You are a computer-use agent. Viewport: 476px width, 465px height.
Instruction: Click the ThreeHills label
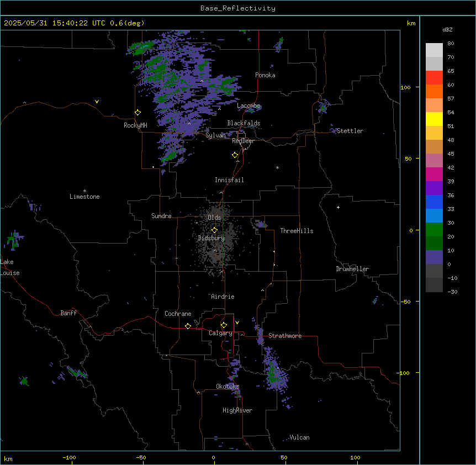(x=297, y=231)
